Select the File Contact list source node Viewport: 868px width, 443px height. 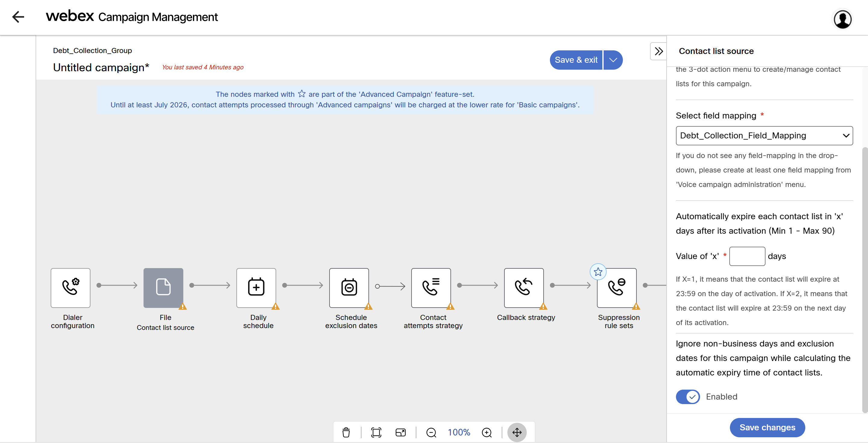click(x=163, y=288)
